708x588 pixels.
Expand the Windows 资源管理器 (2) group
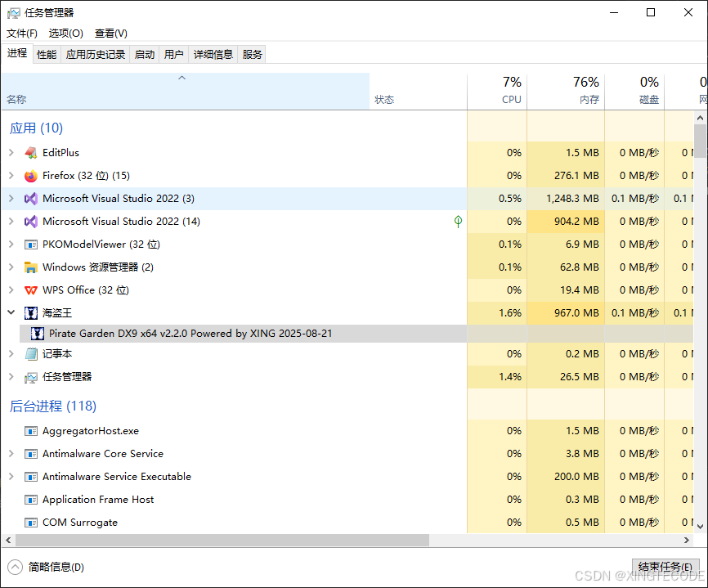[x=11, y=267]
